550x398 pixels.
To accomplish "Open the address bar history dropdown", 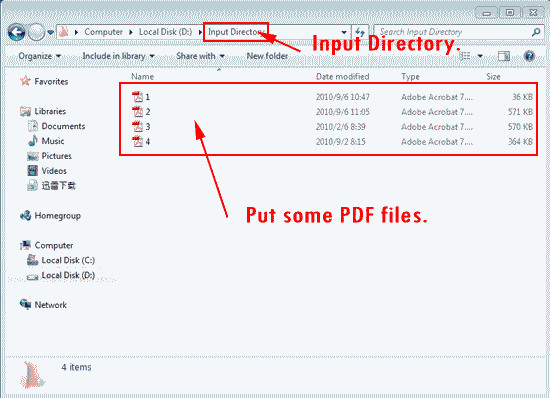I will pos(344,32).
